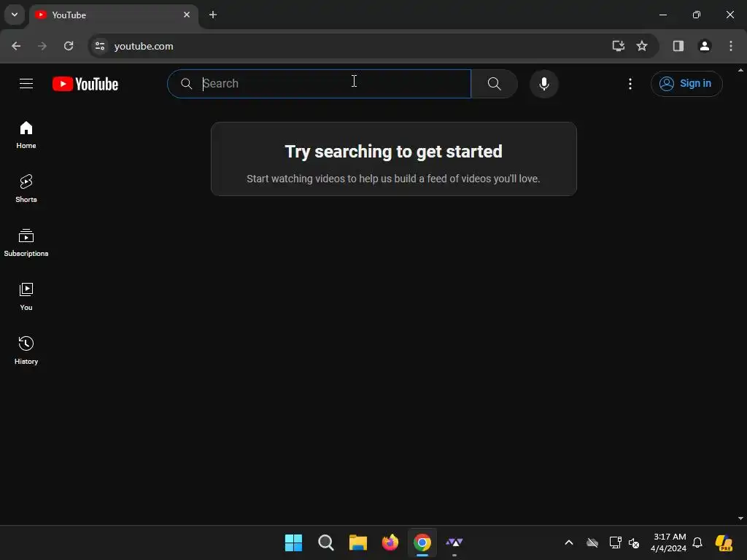Open YouTube settings three-dot menu
This screenshot has height=560, width=747.
pos(630,84)
